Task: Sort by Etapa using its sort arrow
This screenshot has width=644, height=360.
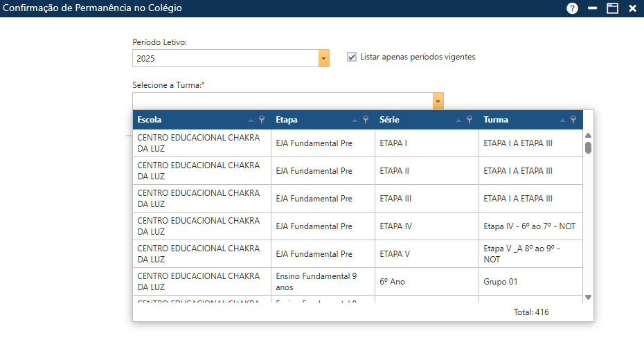Action: pos(355,120)
